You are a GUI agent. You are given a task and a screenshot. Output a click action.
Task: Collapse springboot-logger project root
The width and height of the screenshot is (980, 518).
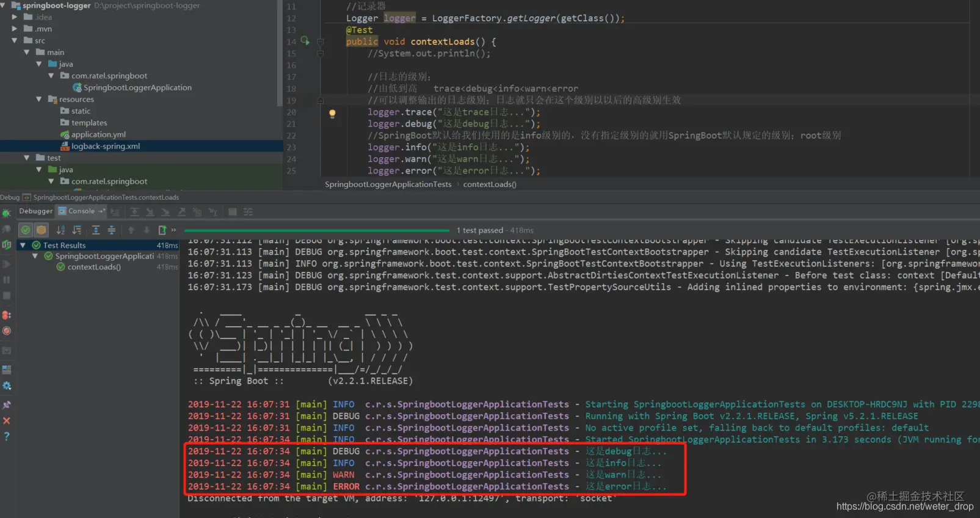3,5
